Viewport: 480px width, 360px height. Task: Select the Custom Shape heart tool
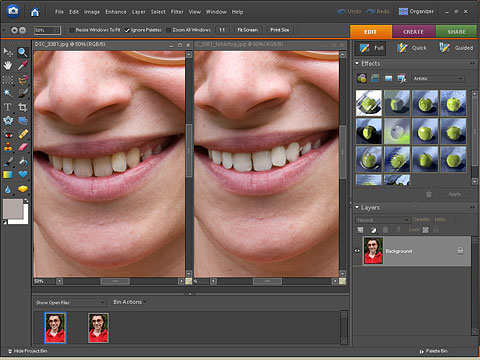point(22,175)
